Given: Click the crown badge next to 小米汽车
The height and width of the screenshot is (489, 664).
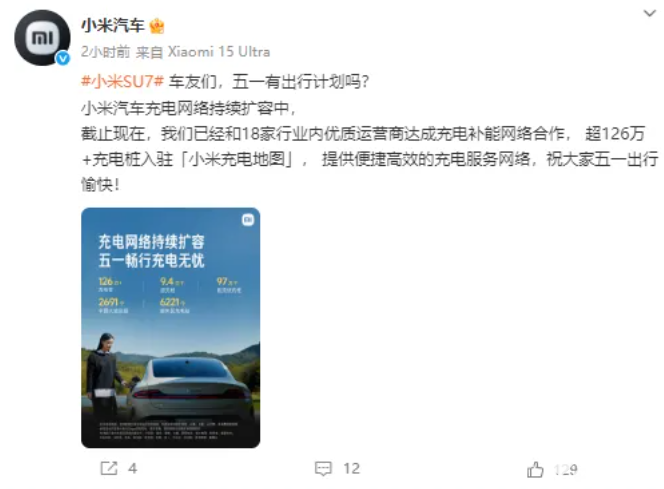Looking at the screenshot, I should click(x=157, y=26).
